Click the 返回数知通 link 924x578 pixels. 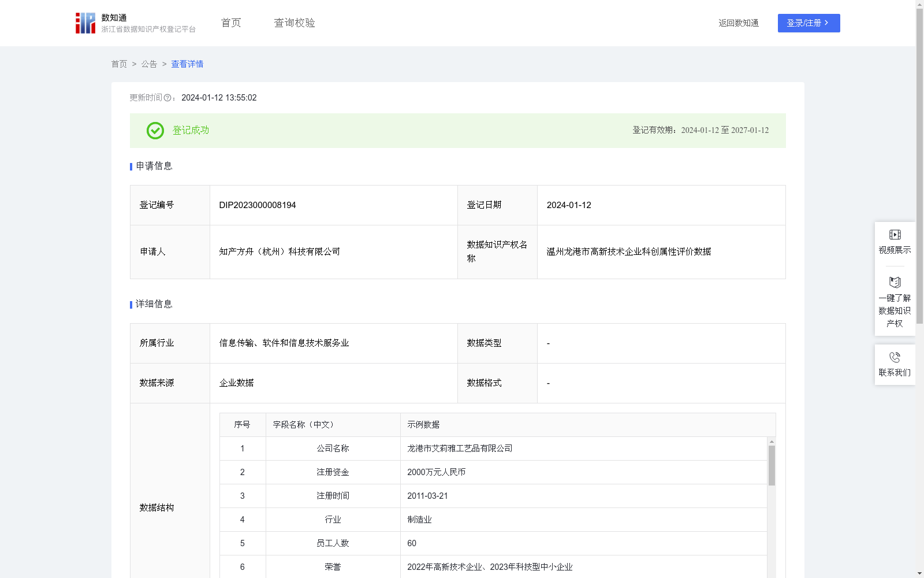click(x=739, y=23)
